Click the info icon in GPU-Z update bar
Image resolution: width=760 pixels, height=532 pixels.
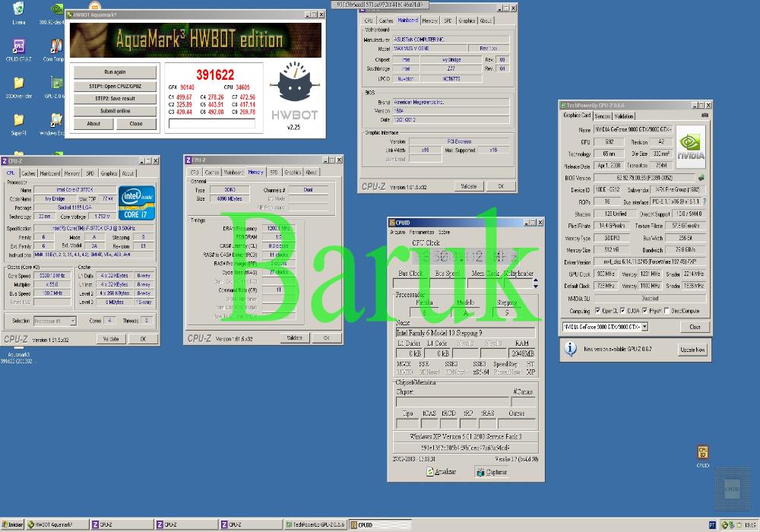(x=571, y=348)
